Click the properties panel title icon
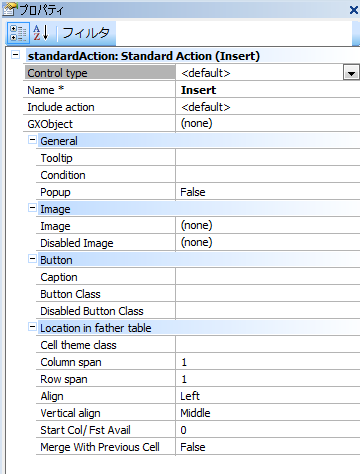 point(9,9)
